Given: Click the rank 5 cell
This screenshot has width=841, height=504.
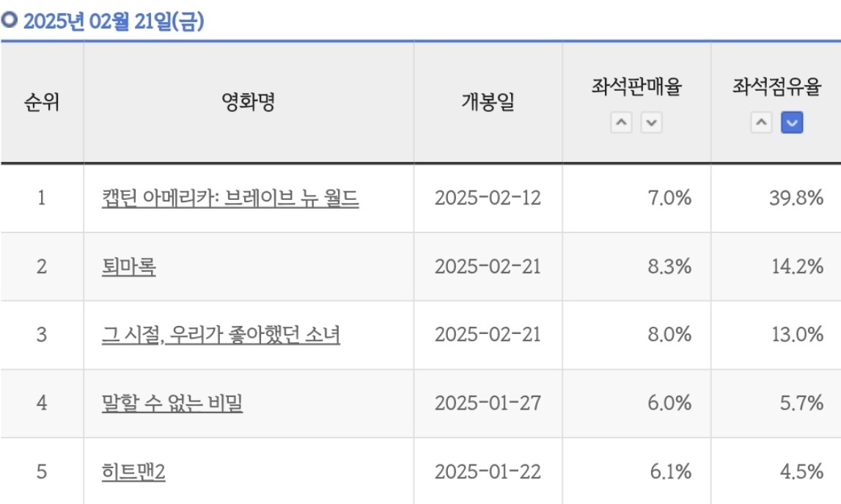Looking at the screenshot, I should point(42,472).
